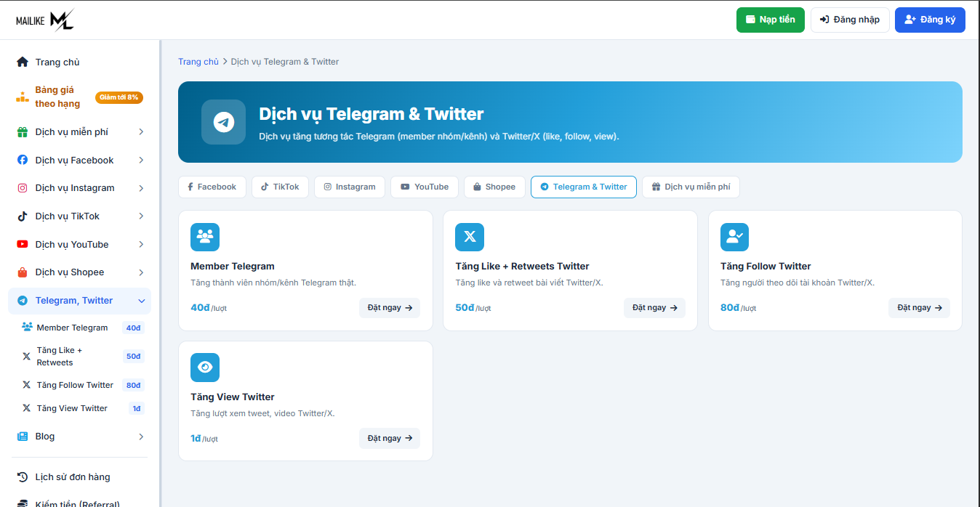Click the Trang chủ breadcrumb link
Screen dimensions: 980x507
[x=198, y=62]
